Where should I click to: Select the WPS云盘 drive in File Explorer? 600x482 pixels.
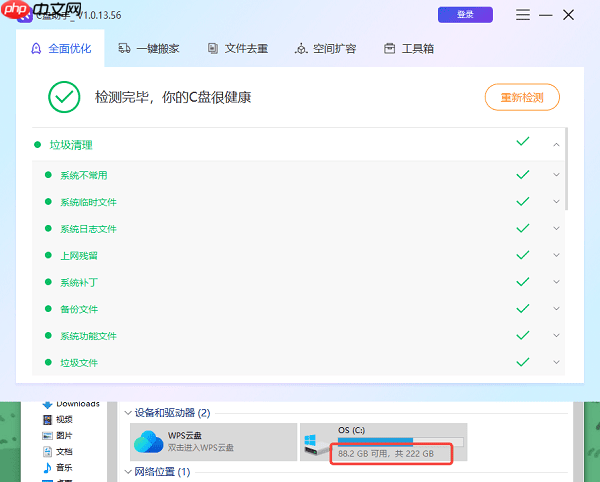pos(214,442)
